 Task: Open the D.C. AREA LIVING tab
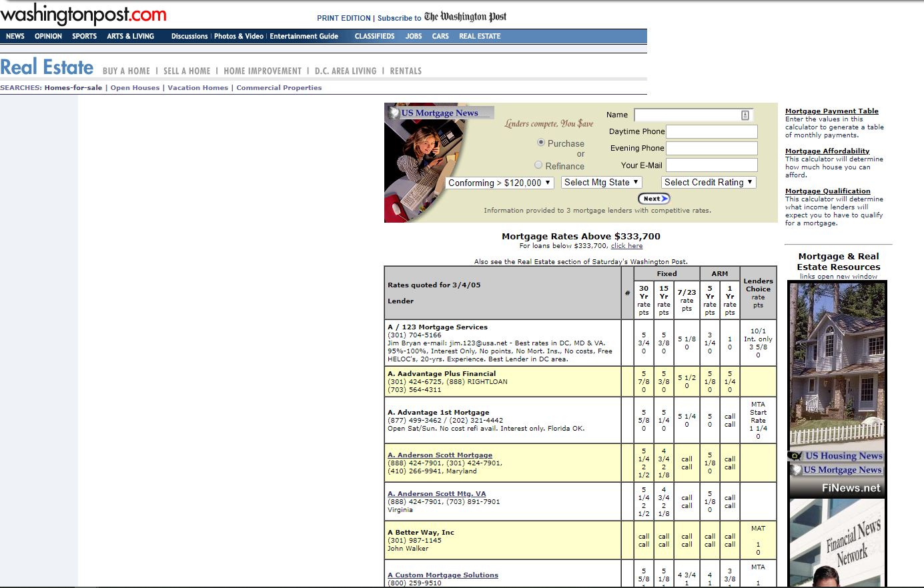[346, 71]
